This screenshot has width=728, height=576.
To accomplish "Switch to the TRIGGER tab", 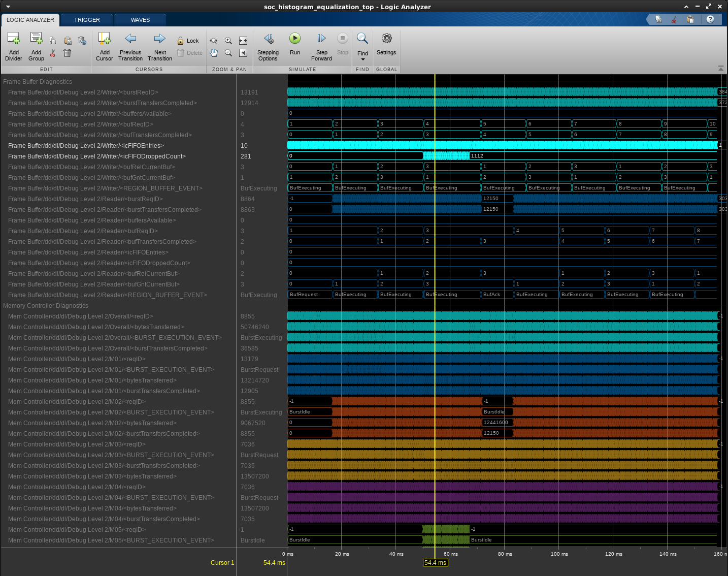I will (87, 20).
